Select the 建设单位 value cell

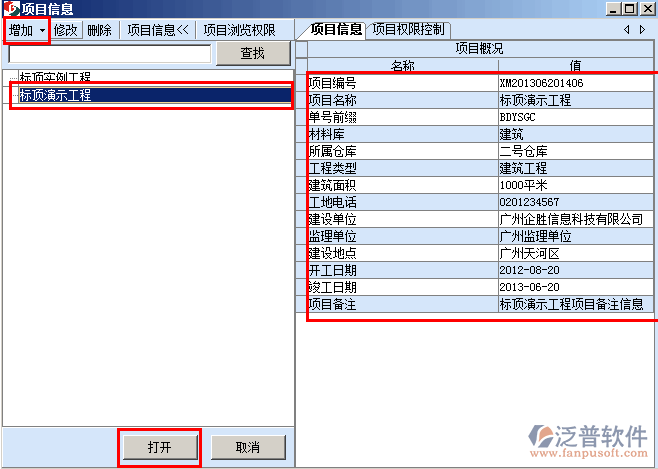tap(576, 219)
